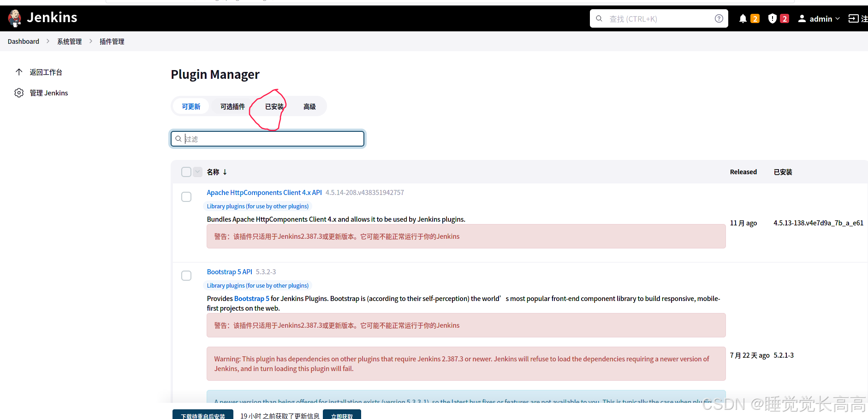868x419 pixels.
Task: Toggle sort order with the 名称 arrow
Action: [225, 171]
